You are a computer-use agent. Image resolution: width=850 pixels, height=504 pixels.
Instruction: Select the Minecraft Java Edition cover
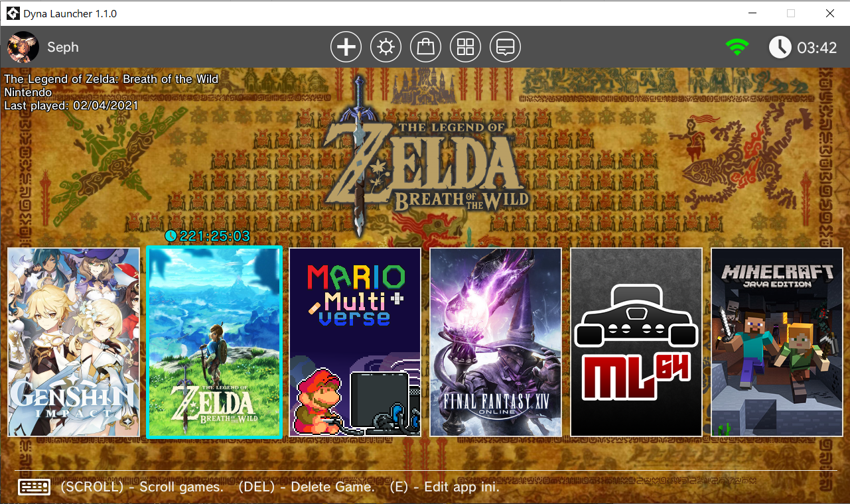(x=777, y=342)
